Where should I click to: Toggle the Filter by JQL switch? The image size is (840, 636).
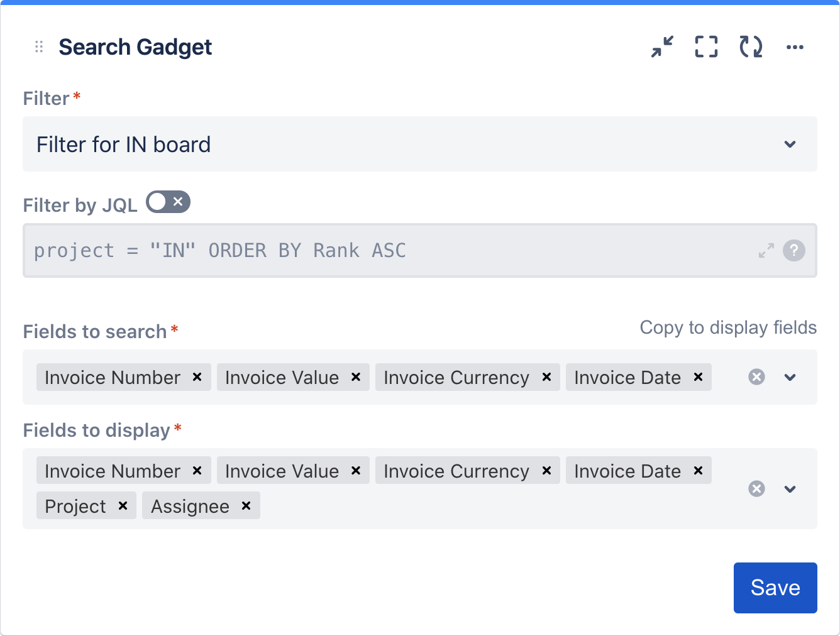pos(168,202)
